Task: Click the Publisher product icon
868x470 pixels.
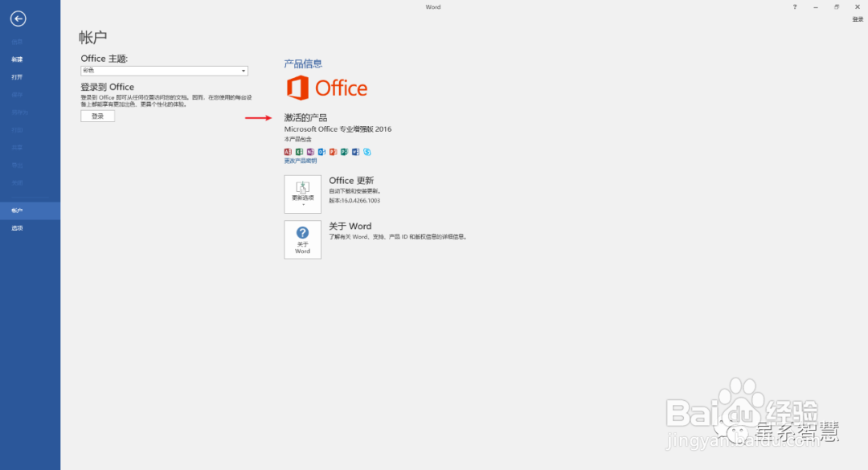Action: click(x=344, y=152)
